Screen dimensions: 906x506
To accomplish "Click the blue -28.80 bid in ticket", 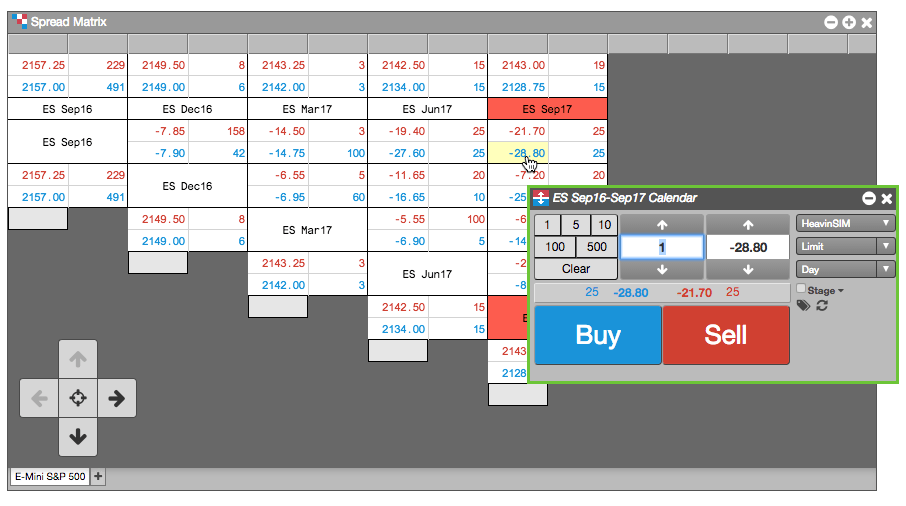I will pyautogui.click(x=630, y=293).
